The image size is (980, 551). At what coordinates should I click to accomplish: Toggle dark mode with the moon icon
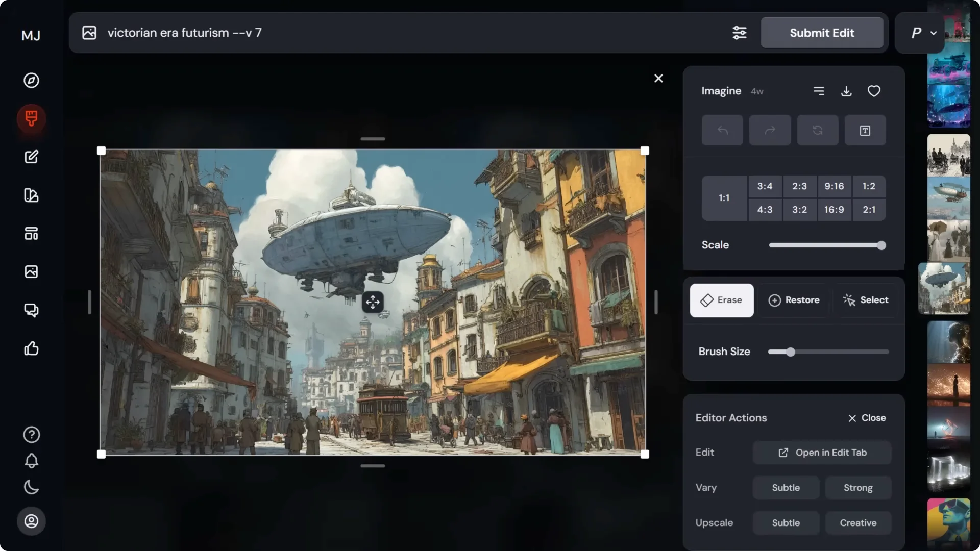pyautogui.click(x=31, y=487)
